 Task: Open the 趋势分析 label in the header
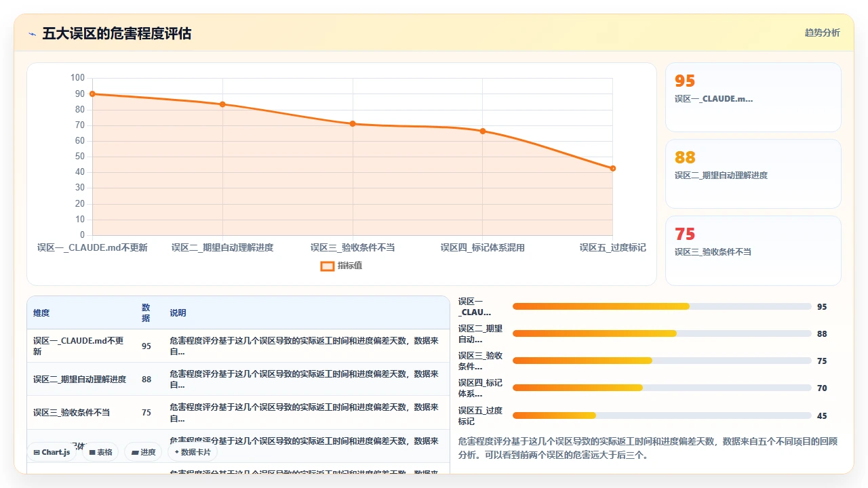(822, 33)
